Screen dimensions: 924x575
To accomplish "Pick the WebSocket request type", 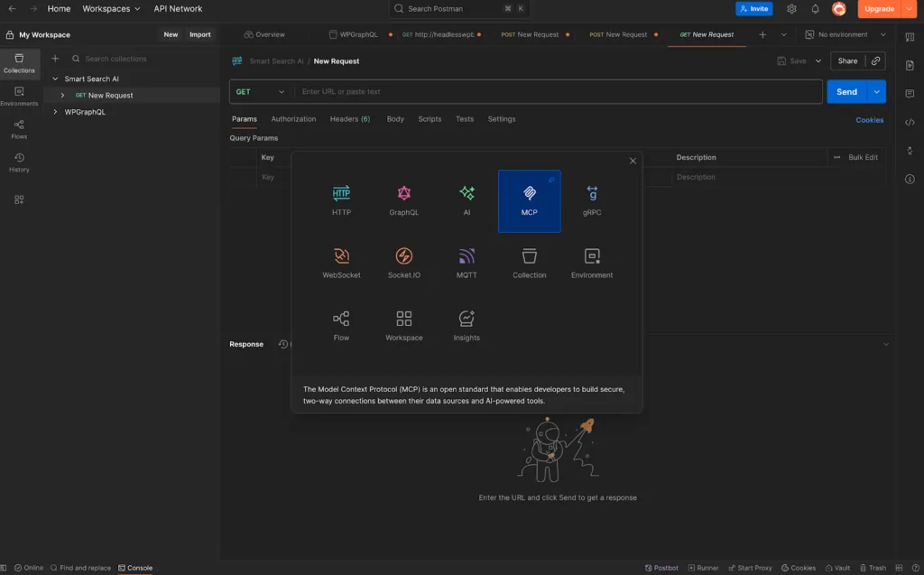I will pos(341,263).
